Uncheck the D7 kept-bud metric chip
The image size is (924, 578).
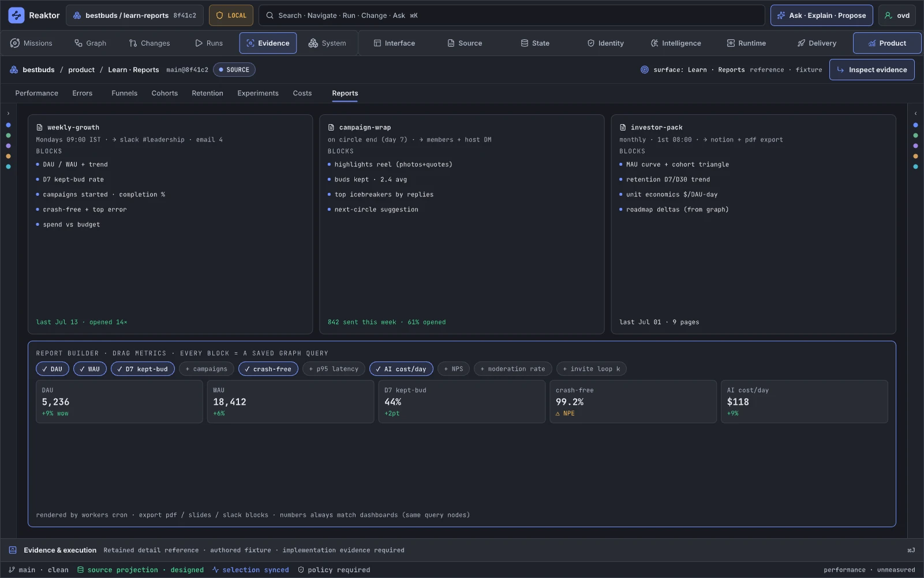143,369
